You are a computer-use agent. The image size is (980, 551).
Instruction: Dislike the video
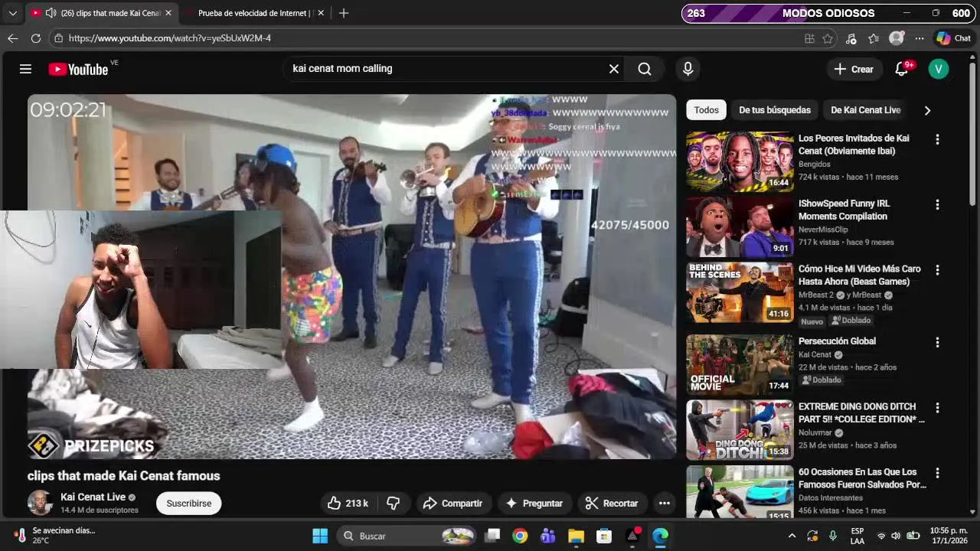[x=394, y=503]
